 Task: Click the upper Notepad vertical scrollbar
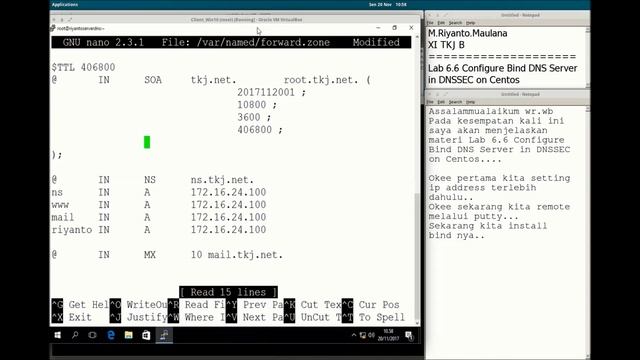[587, 57]
